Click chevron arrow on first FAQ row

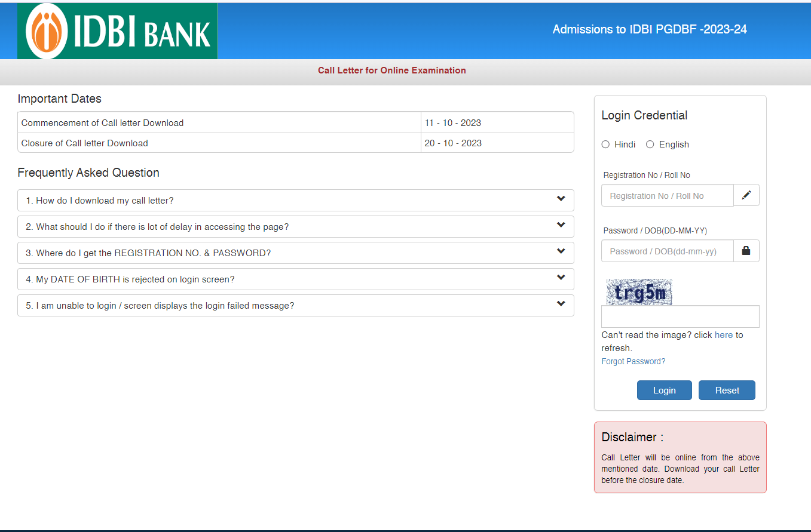coord(561,199)
